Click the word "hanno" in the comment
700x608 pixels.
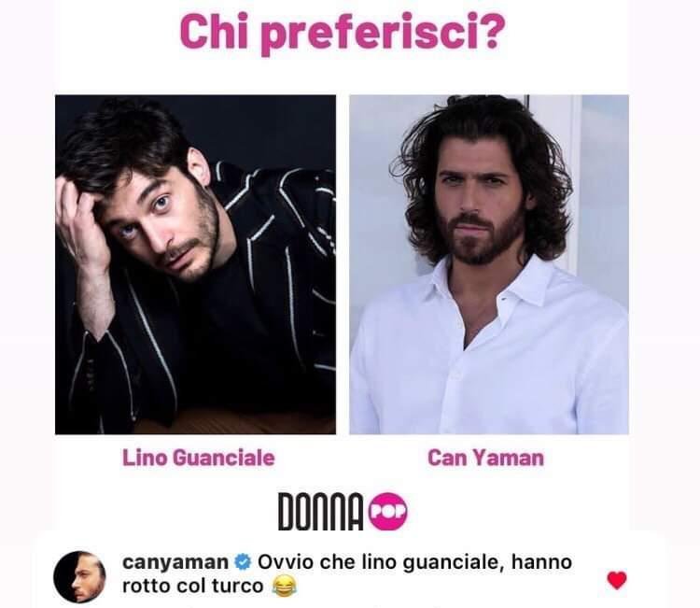[x=541, y=561]
